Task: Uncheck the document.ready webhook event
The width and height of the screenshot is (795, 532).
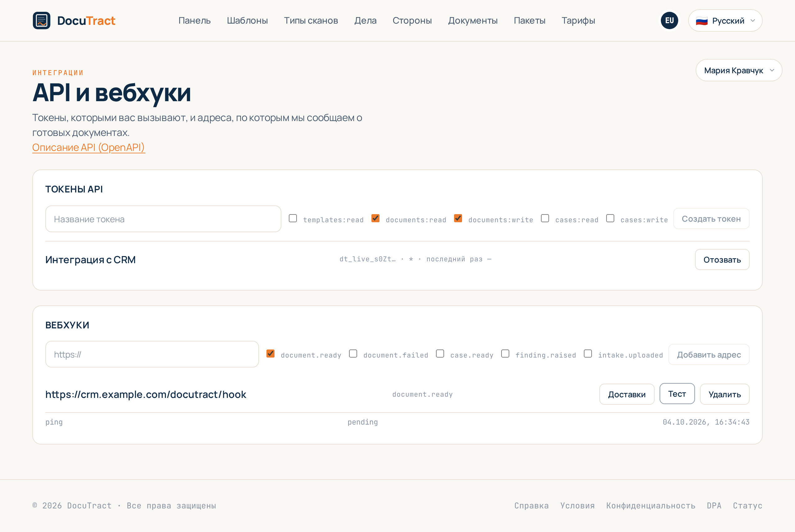Action: pos(270,354)
